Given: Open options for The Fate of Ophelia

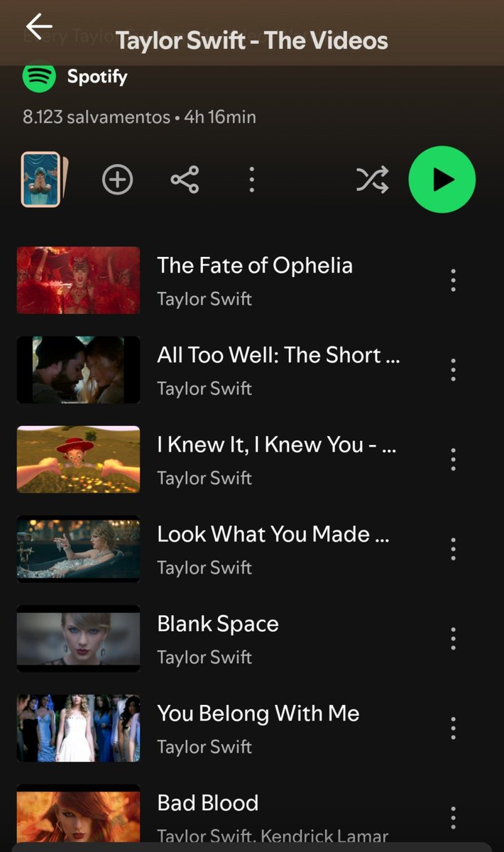Looking at the screenshot, I should point(453,280).
